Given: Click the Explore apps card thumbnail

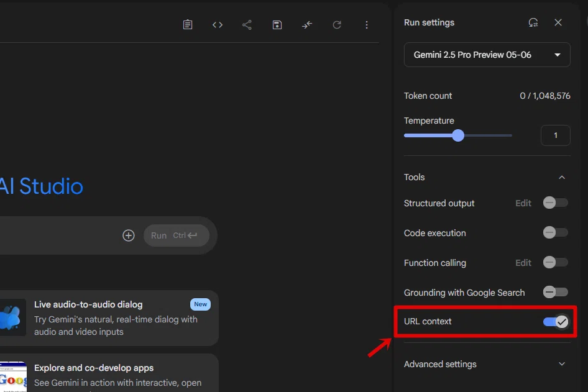Looking at the screenshot, I should 13,377.
